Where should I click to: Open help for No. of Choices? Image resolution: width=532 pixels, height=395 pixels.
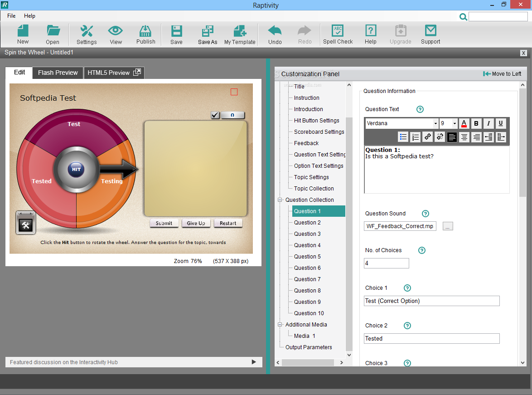coord(422,250)
